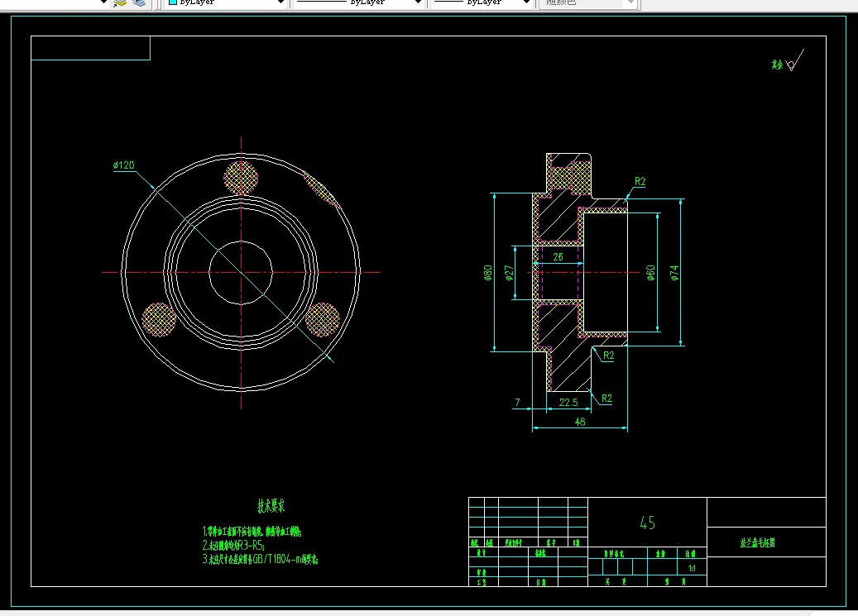
Task: Pick the lower-right hatched bolt hole
Action: click(323, 319)
